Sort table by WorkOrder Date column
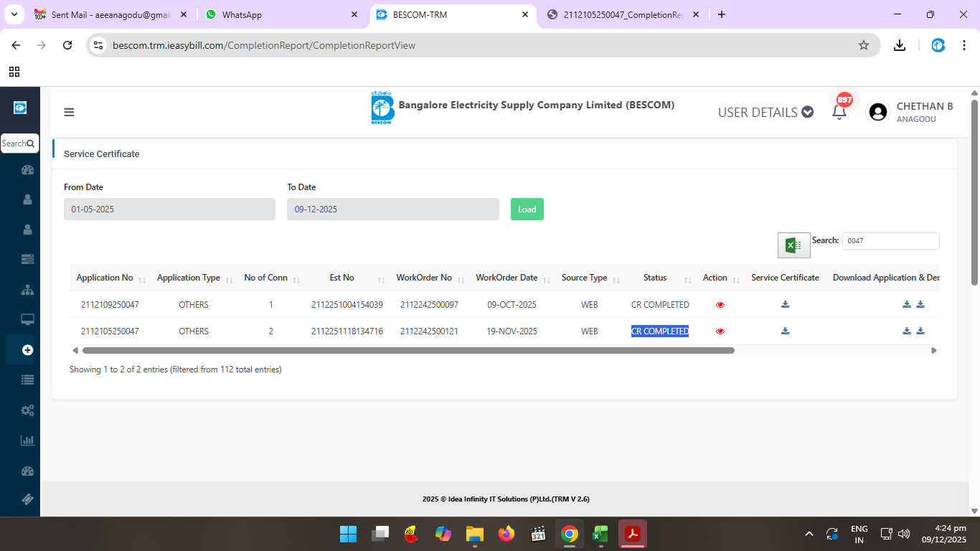The width and height of the screenshot is (980, 551). (507, 278)
